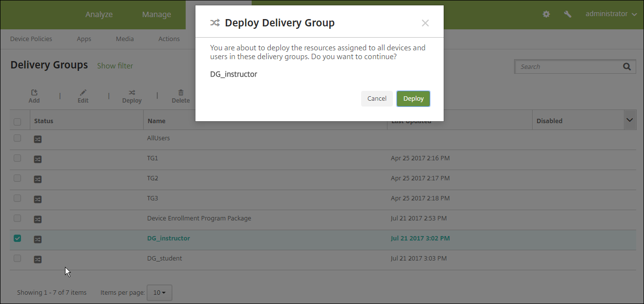Click the status icon for TG1
Viewport: 644px width, 304px height.
(38, 159)
